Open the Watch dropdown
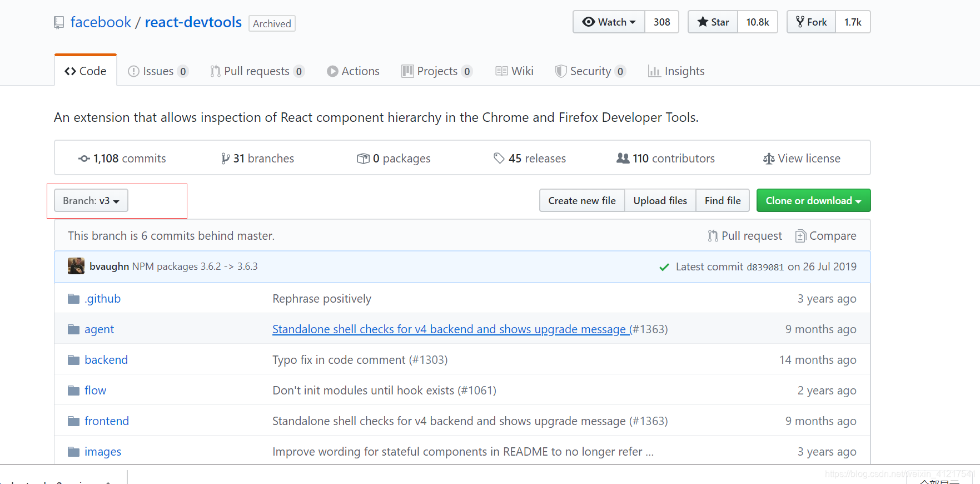Image resolution: width=980 pixels, height=484 pixels. 609,22
